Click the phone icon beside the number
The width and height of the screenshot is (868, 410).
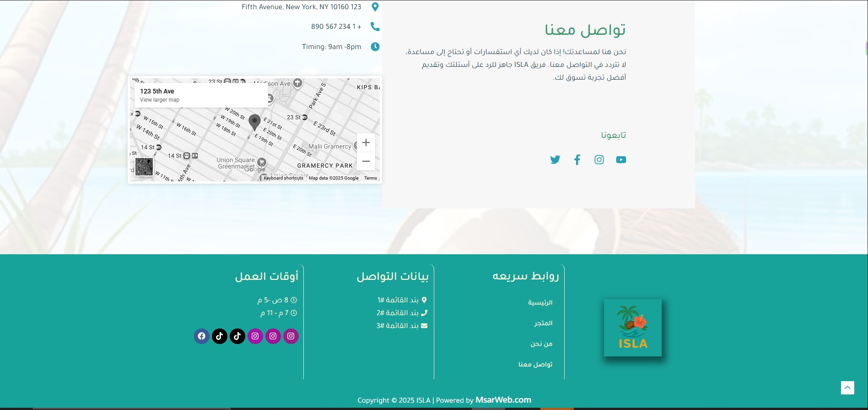(375, 27)
